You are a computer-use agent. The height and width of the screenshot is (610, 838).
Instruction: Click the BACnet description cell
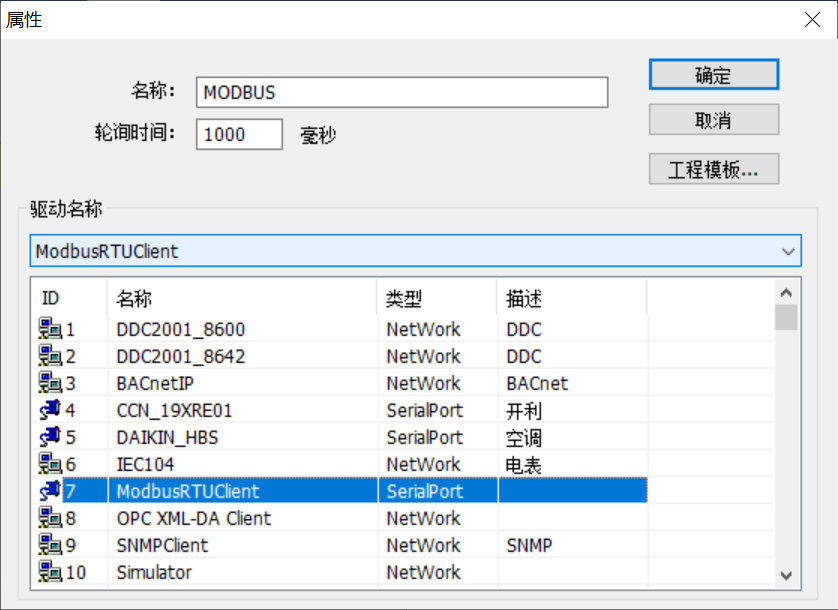pyautogui.click(x=537, y=383)
